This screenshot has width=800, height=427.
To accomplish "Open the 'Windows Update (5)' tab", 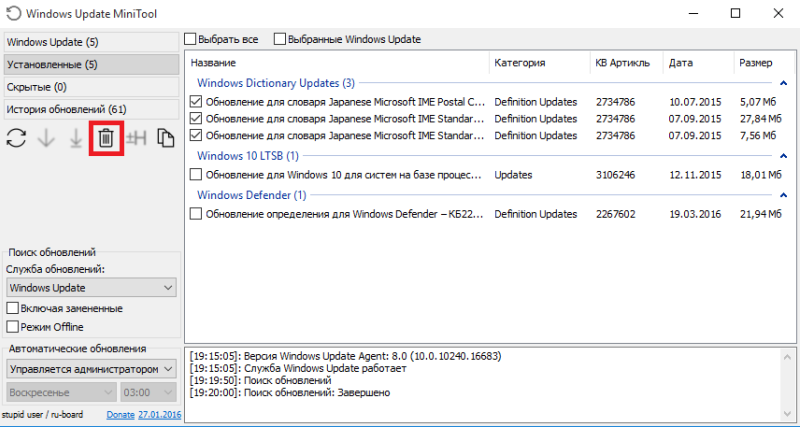I will [91, 42].
